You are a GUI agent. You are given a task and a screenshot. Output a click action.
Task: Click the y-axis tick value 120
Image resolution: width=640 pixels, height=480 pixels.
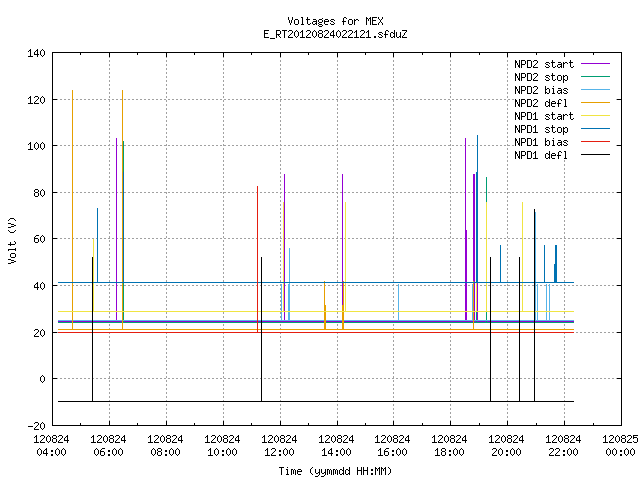[x=36, y=100]
